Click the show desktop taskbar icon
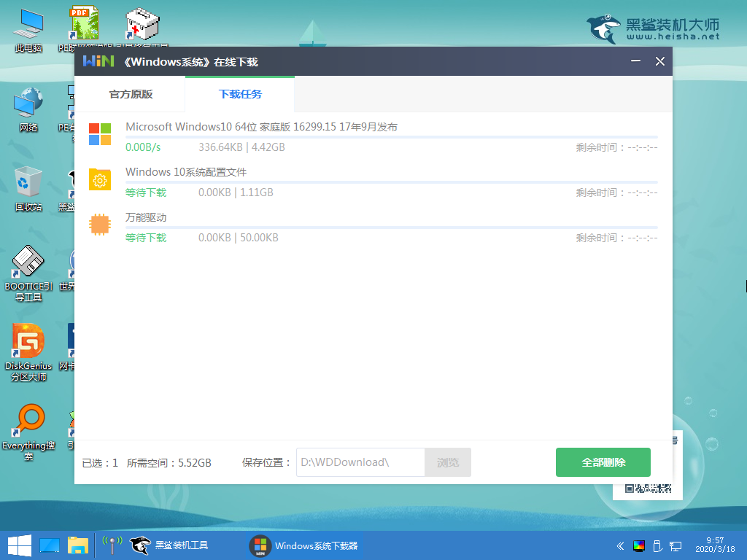Screen dimensions: 747x560 (x=50, y=545)
